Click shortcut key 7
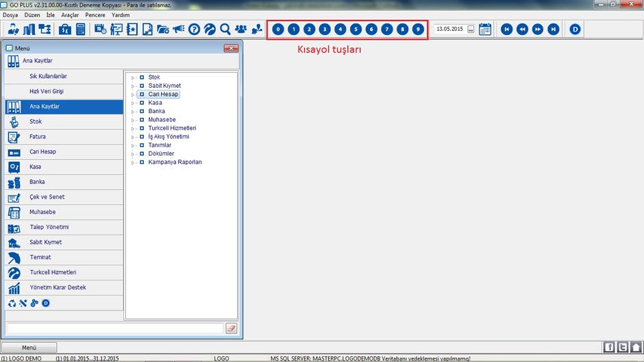644x362 pixels. pos(387,29)
